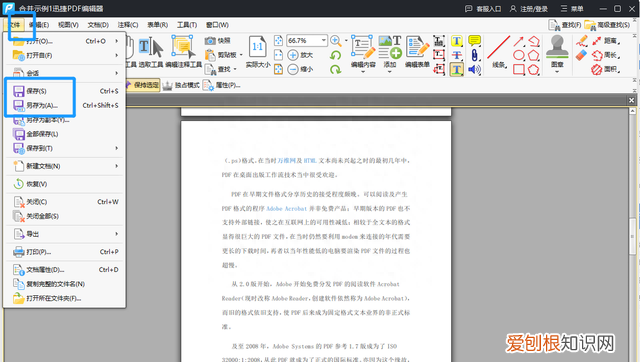
Task: Insert a sound annotation with speaker icon
Action: [x=474, y=69]
